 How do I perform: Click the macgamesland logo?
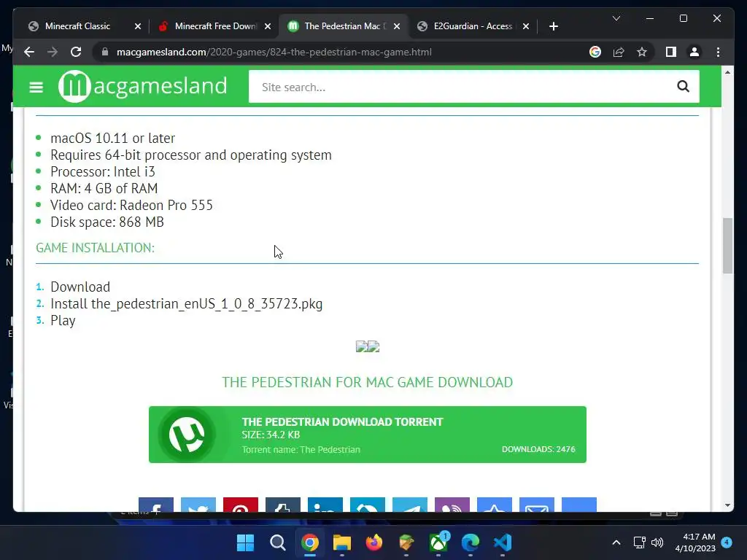pos(142,86)
